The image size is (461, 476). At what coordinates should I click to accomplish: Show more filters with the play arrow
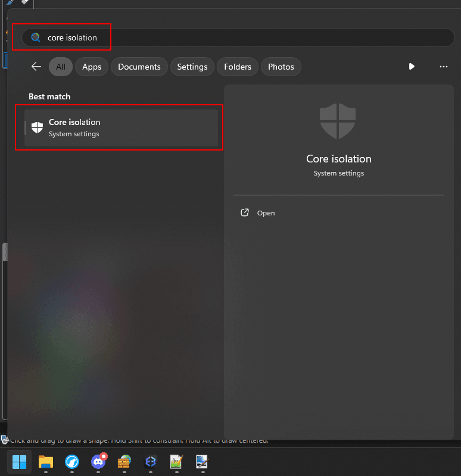412,67
